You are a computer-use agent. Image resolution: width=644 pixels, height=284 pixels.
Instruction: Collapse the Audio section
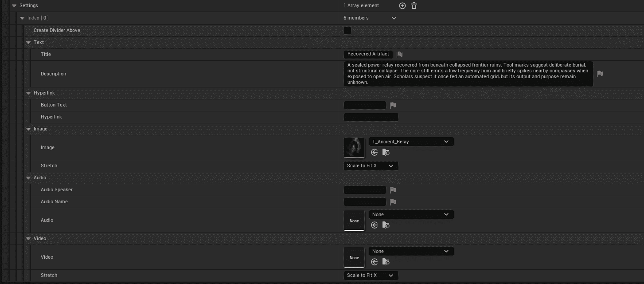pyautogui.click(x=28, y=178)
